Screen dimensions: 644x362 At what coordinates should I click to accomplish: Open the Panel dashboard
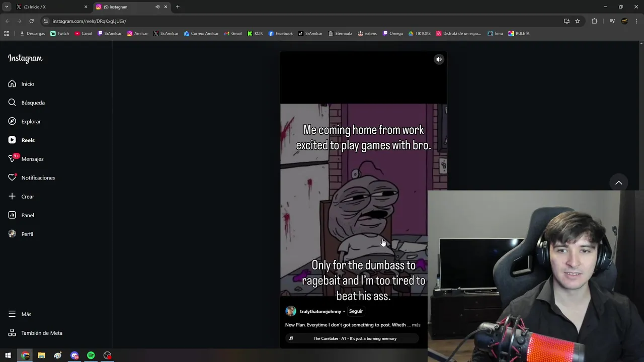21,215
